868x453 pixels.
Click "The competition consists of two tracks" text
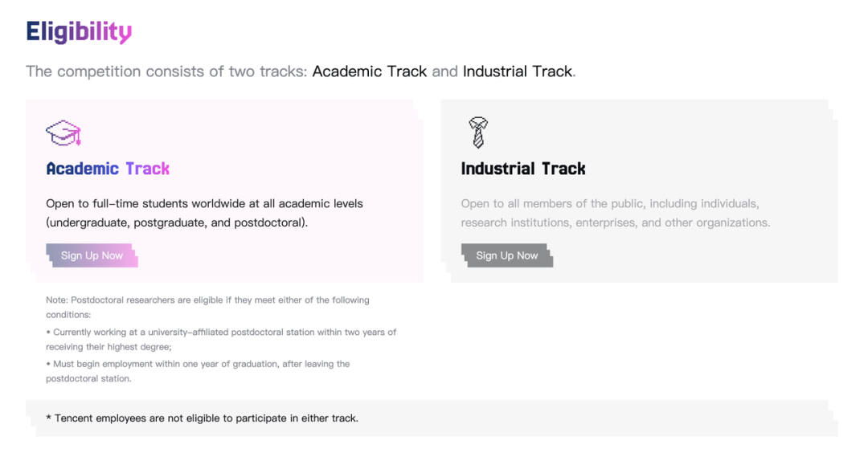tap(166, 71)
